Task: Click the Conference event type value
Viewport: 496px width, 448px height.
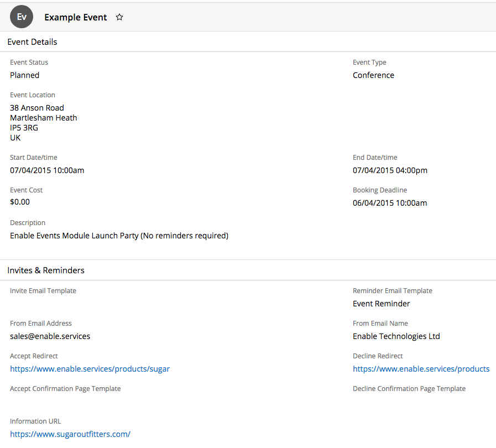Action: click(373, 75)
